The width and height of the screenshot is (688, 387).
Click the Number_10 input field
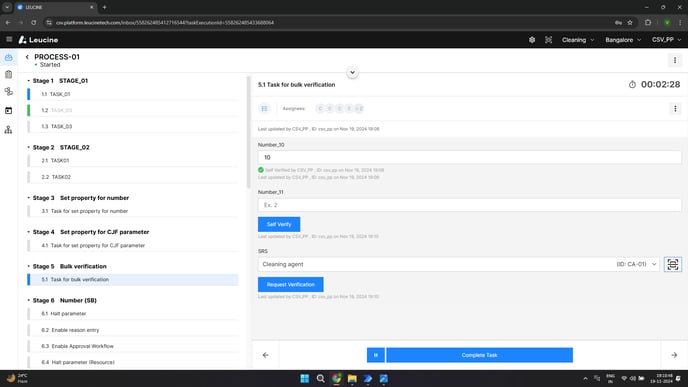click(469, 158)
